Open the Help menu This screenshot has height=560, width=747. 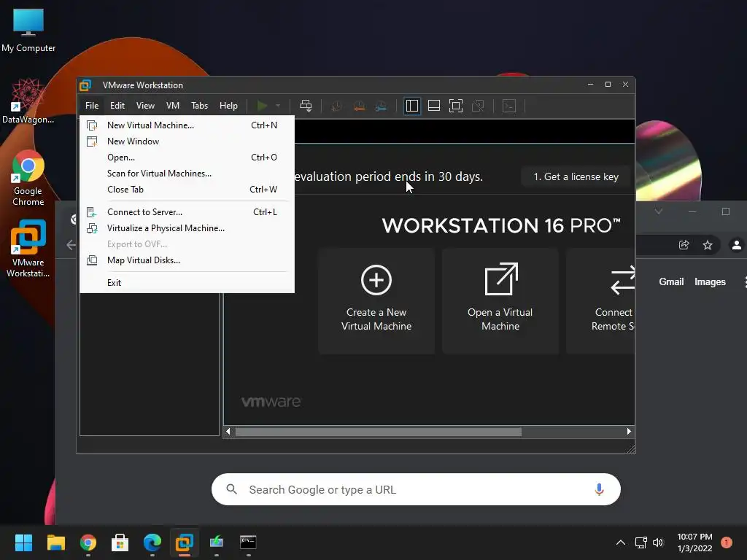(228, 106)
